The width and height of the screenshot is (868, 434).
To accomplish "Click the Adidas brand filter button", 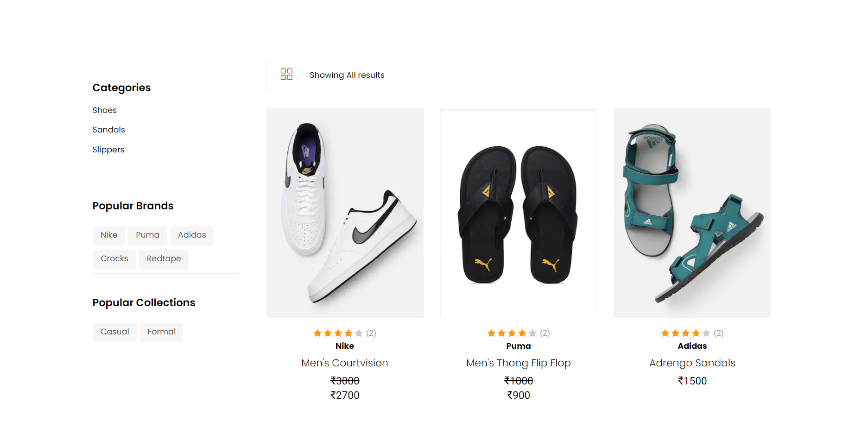I will [x=192, y=235].
